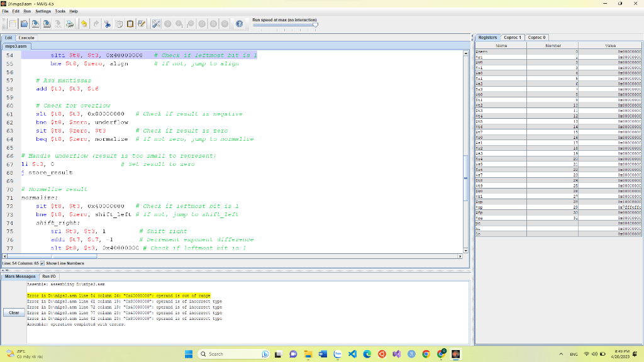Switch to the Execute tab
This screenshot has width=644, height=362.
26,38
